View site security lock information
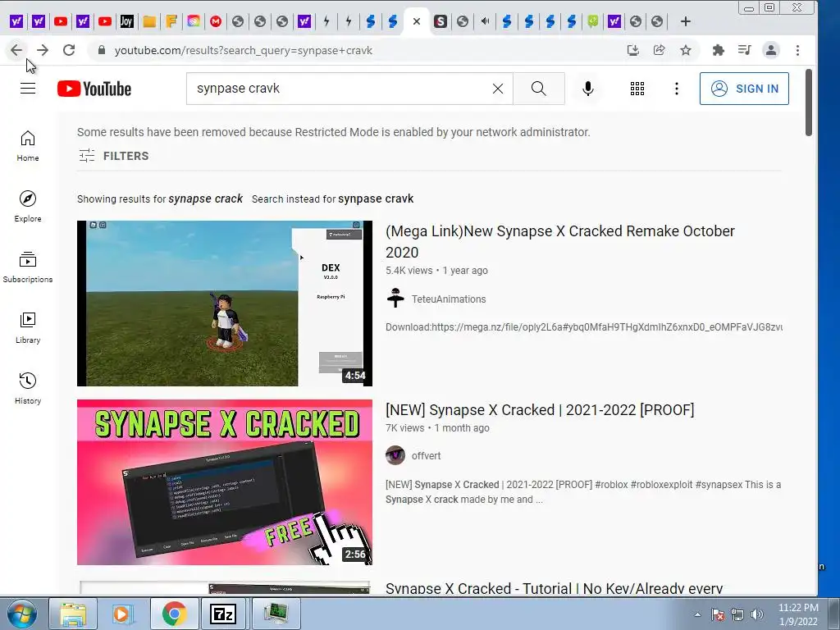Viewport: 840px width, 630px height. tap(101, 50)
